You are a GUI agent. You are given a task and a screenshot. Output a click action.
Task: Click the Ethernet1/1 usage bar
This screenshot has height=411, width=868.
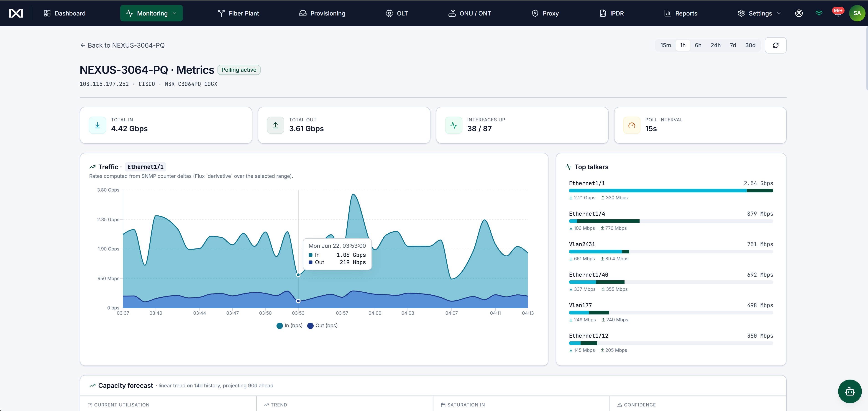pyautogui.click(x=671, y=191)
